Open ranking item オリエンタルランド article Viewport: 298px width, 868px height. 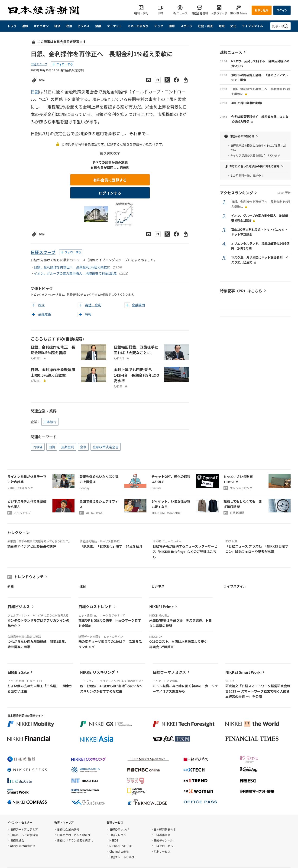(260, 246)
